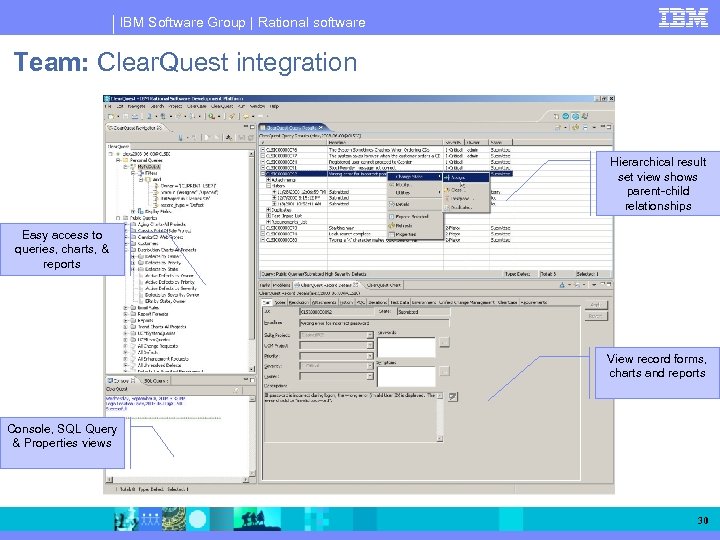Screen dimensions: 720x540
Task: Open the Owner dropdown
Action: tap(370, 376)
